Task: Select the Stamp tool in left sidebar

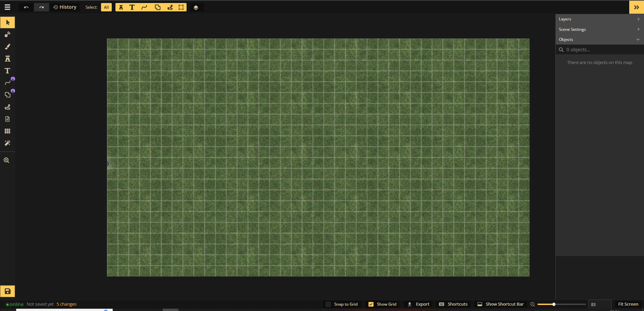Action: (x=7, y=59)
